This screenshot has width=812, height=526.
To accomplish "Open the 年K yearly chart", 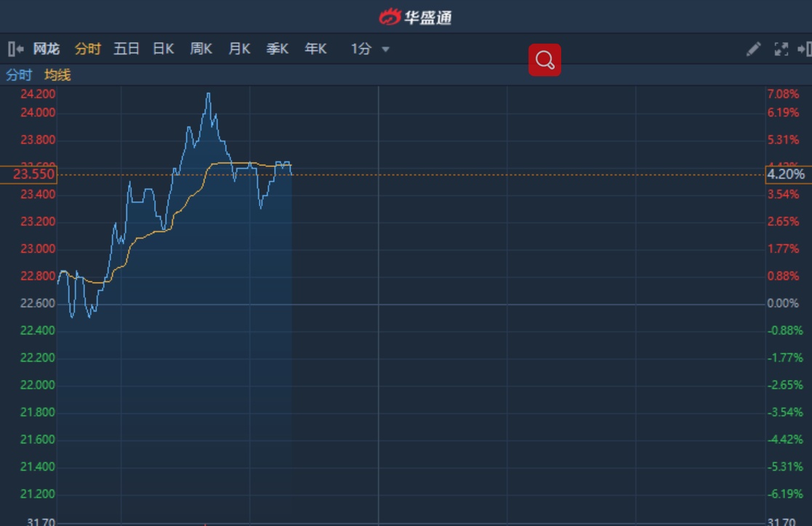I will point(315,49).
